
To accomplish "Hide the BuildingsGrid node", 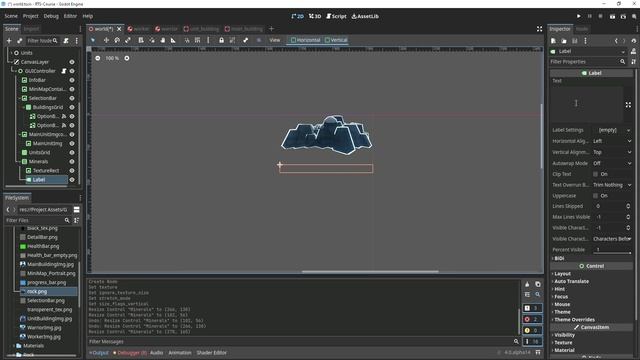I will click(72, 107).
